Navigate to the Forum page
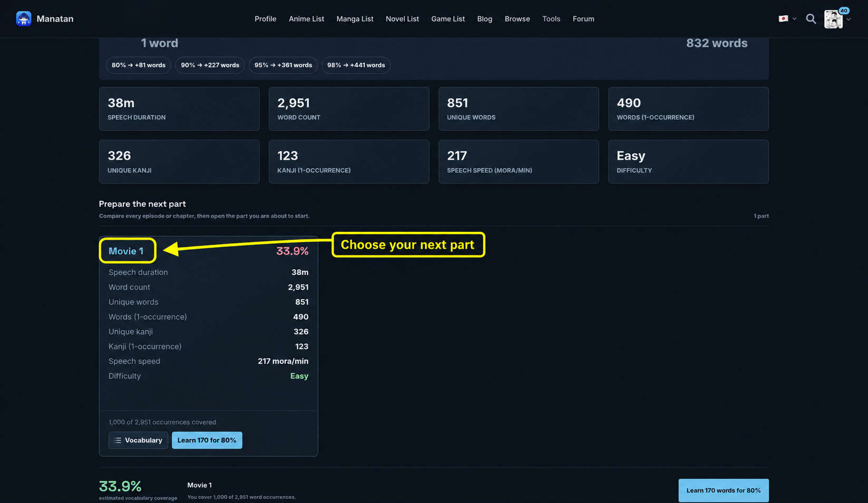The width and height of the screenshot is (868, 503). [583, 19]
